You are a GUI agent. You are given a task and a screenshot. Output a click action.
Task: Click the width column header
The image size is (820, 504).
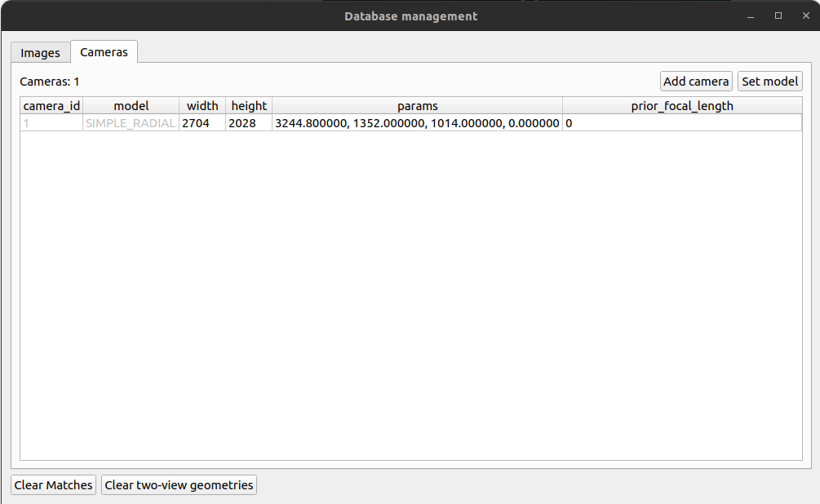pyautogui.click(x=202, y=105)
